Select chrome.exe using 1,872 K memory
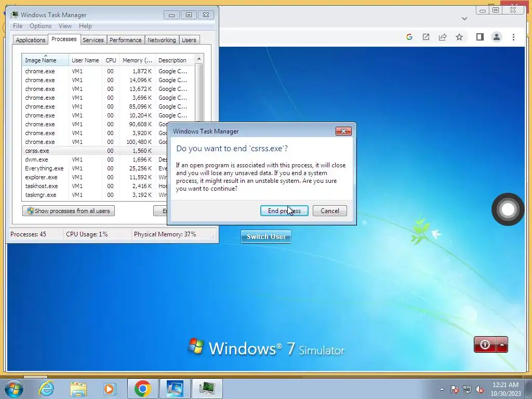 [109, 71]
